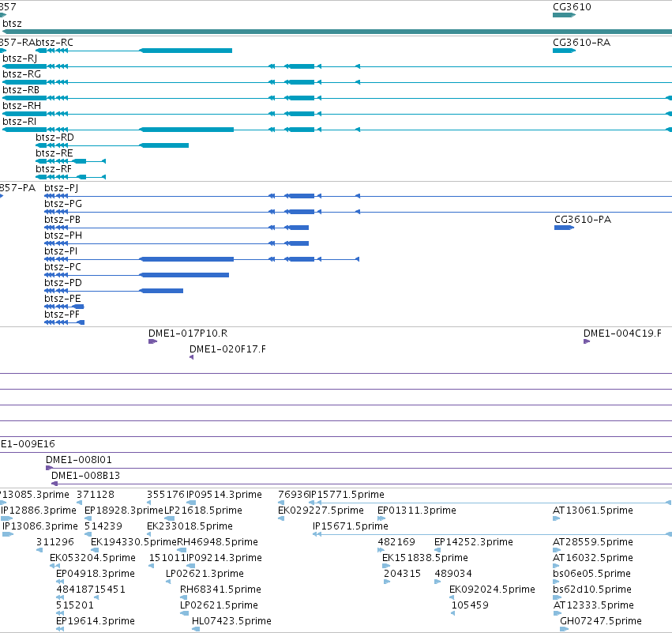
Task: Select the DME1-008I01 clone label
Action: pyautogui.click(x=79, y=460)
